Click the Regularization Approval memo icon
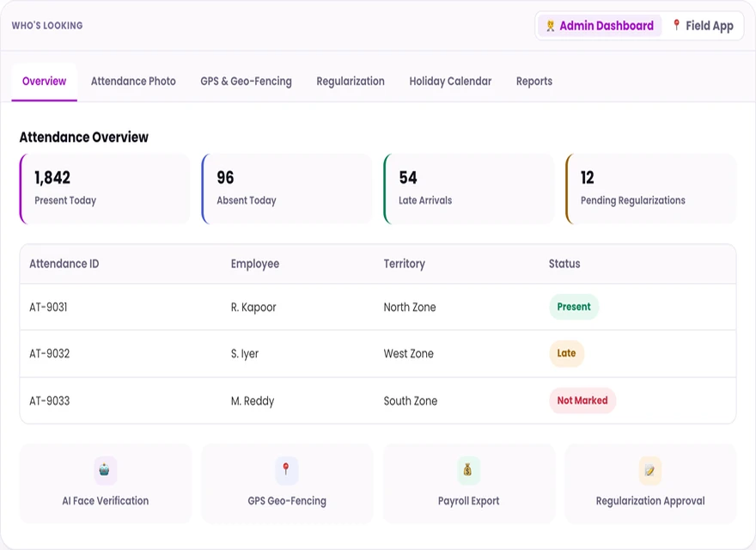This screenshot has width=756, height=550. pos(650,470)
